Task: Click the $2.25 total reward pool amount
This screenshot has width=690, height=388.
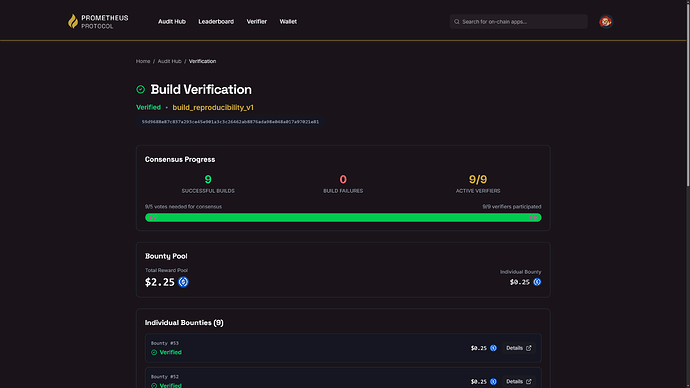Action: tap(160, 282)
